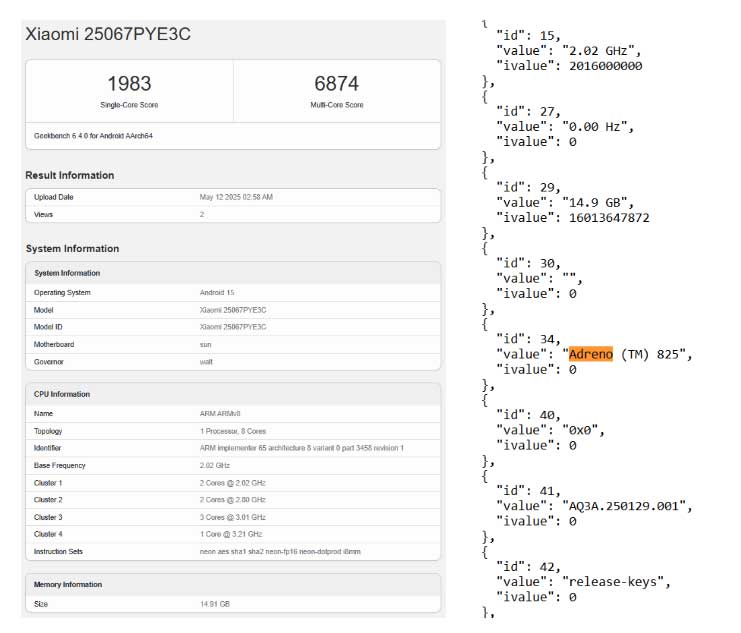
Task: Click the ARM ARMv8 name value
Action: (x=220, y=414)
